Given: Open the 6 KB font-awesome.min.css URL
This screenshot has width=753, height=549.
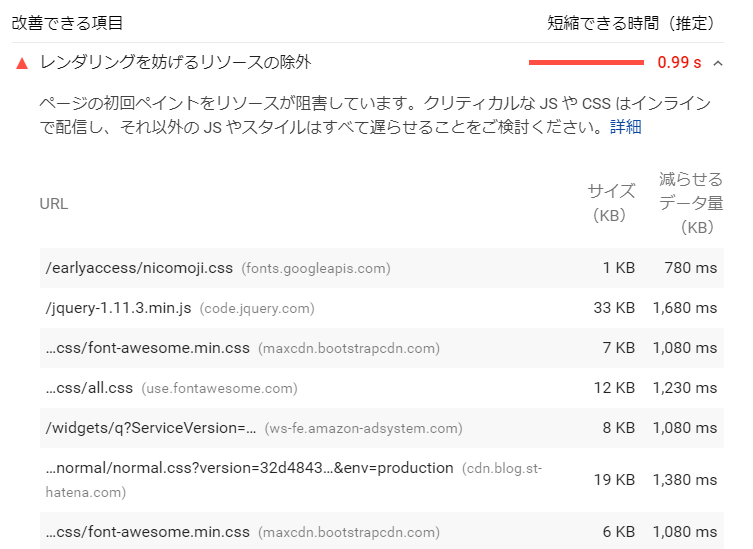Looking at the screenshot, I should point(147,532).
